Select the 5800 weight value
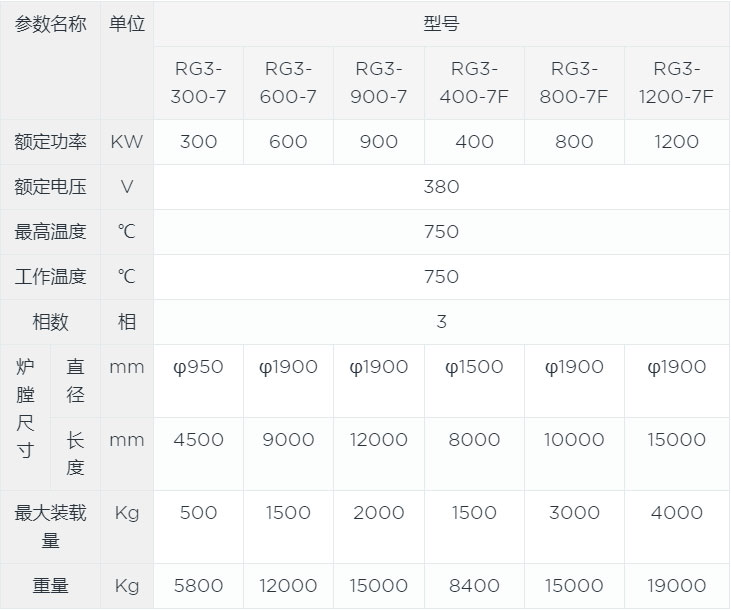731x610 pixels. (199, 586)
